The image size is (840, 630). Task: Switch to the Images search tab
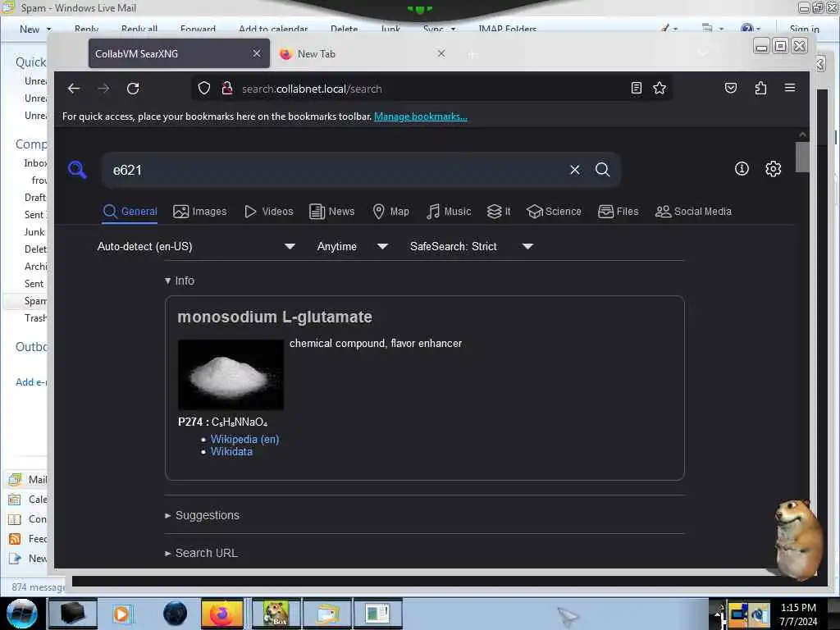[x=200, y=212]
